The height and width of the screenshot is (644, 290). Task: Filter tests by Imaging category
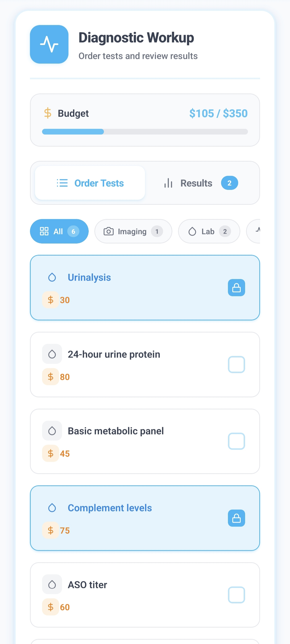point(133,231)
